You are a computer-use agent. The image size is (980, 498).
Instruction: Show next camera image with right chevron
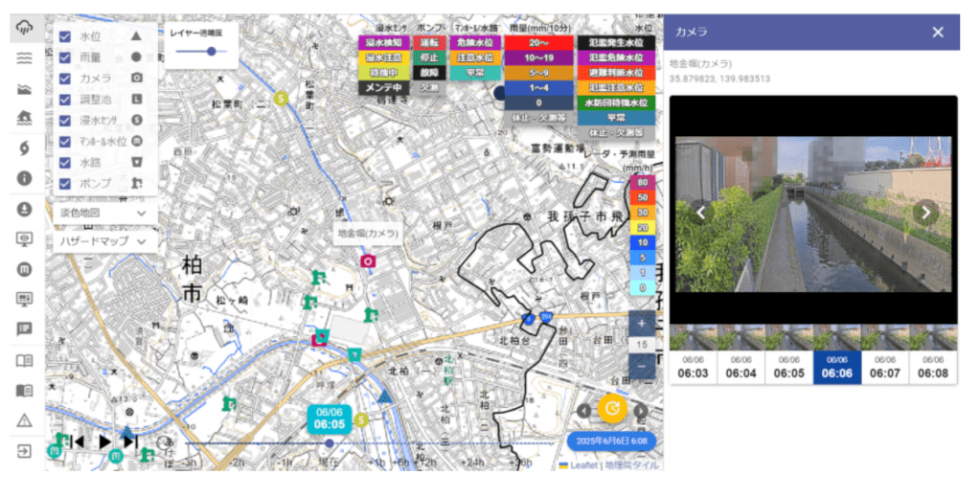(x=924, y=213)
